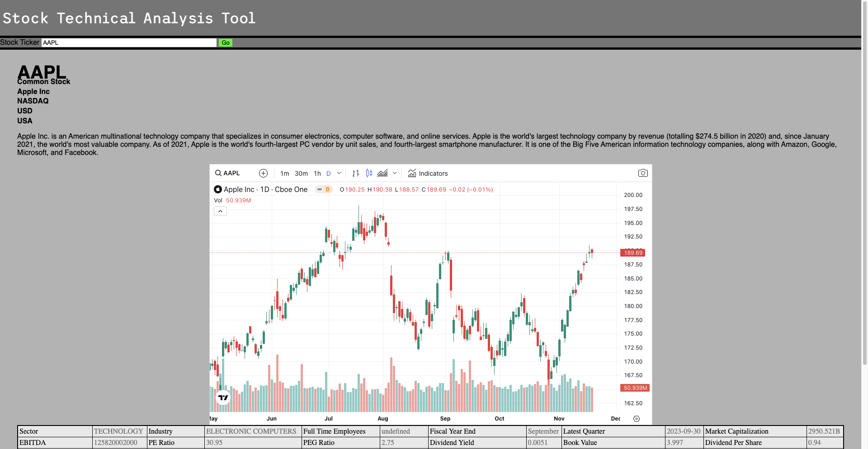Image resolution: width=868 pixels, height=449 pixels.
Task: Switch chart to 30m interval
Action: pyautogui.click(x=301, y=173)
